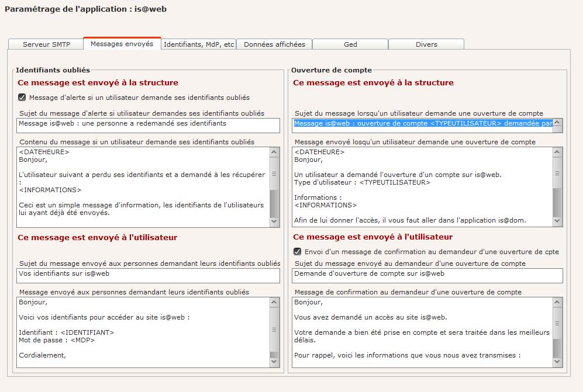Edit 'Vos identifiants sur is@web' subject field
Viewport: 583px width, 392px height.
point(148,276)
